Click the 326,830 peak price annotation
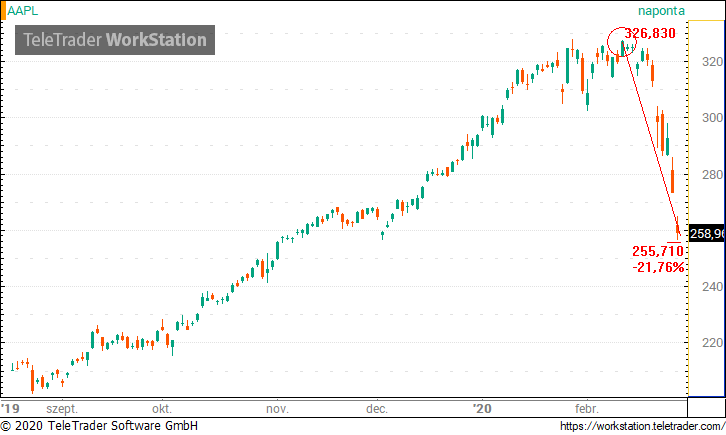Image resolution: width=726 pixels, height=435 pixels. click(x=650, y=33)
